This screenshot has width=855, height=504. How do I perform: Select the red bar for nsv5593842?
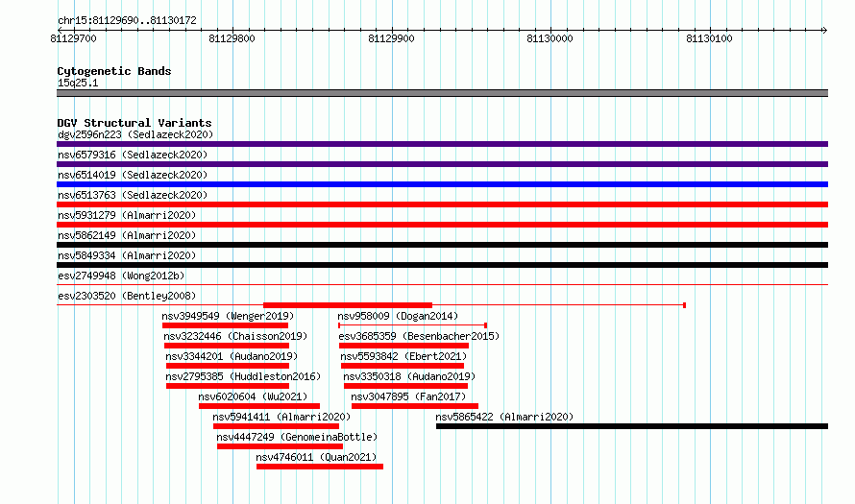point(403,366)
